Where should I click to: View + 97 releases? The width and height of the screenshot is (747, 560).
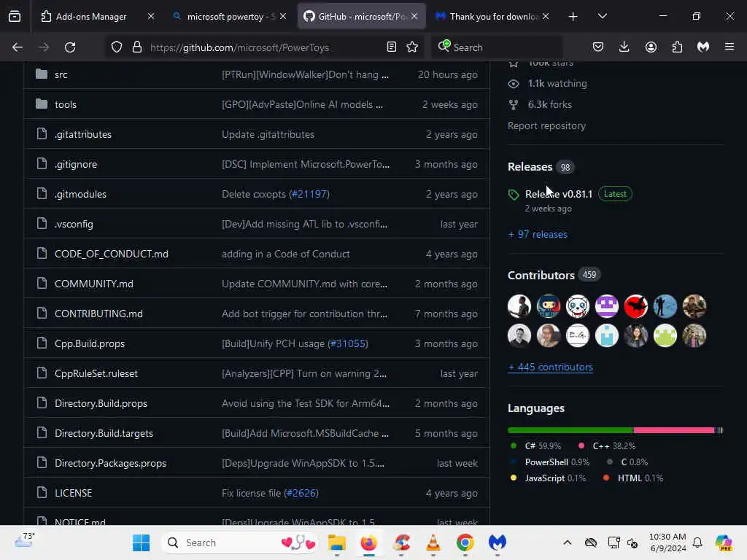(x=538, y=234)
